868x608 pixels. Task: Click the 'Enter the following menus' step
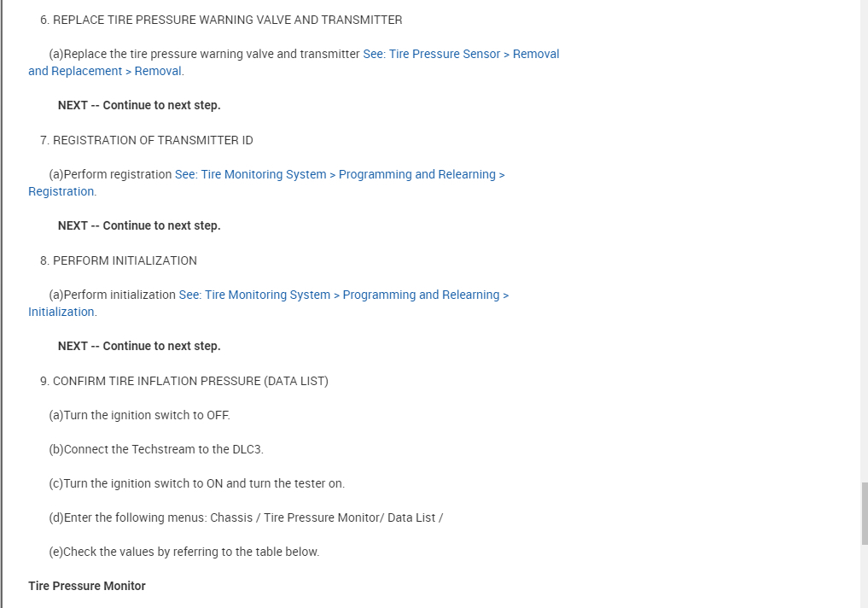[246, 517]
